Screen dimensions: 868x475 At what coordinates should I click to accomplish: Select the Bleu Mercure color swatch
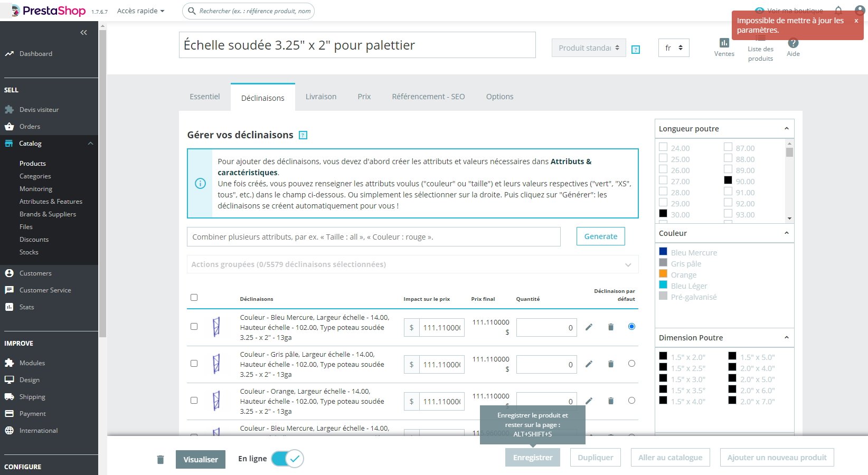pyautogui.click(x=663, y=252)
